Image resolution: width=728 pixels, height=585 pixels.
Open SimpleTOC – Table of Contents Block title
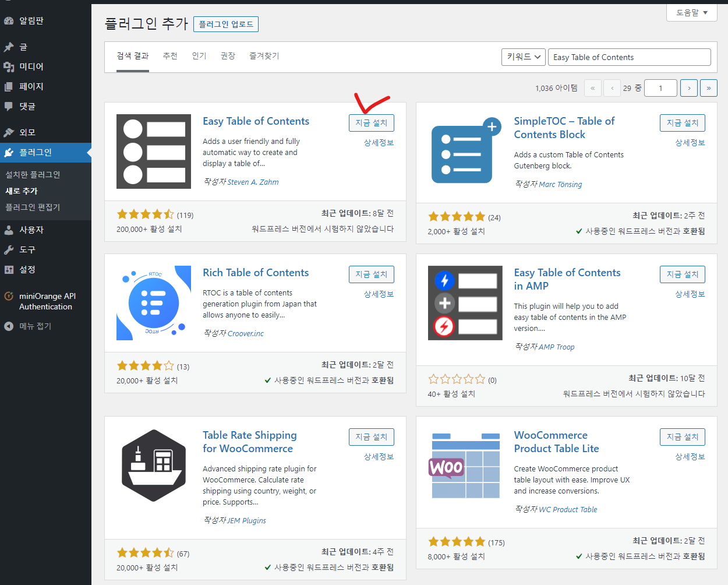pos(564,128)
